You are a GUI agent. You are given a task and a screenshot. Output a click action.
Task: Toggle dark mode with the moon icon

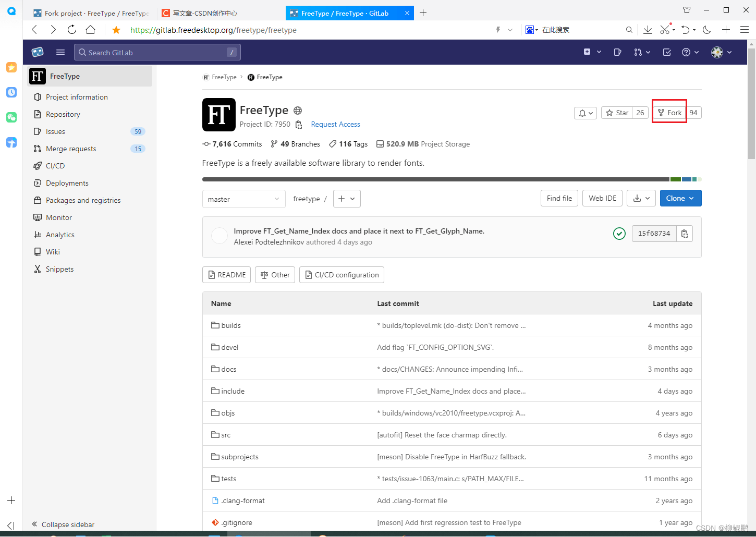pyautogui.click(x=706, y=30)
